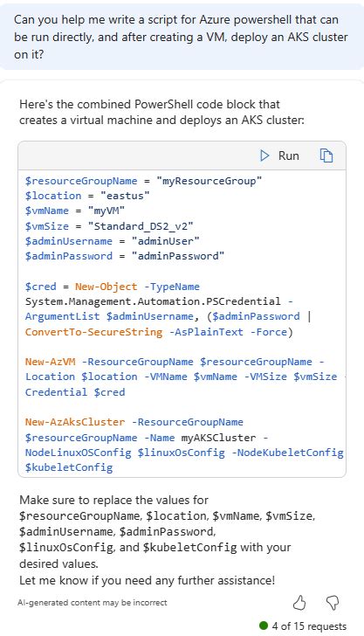The width and height of the screenshot is (364, 636).
Task: Click the play triangle icon beside Run
Action: (264, 156)
